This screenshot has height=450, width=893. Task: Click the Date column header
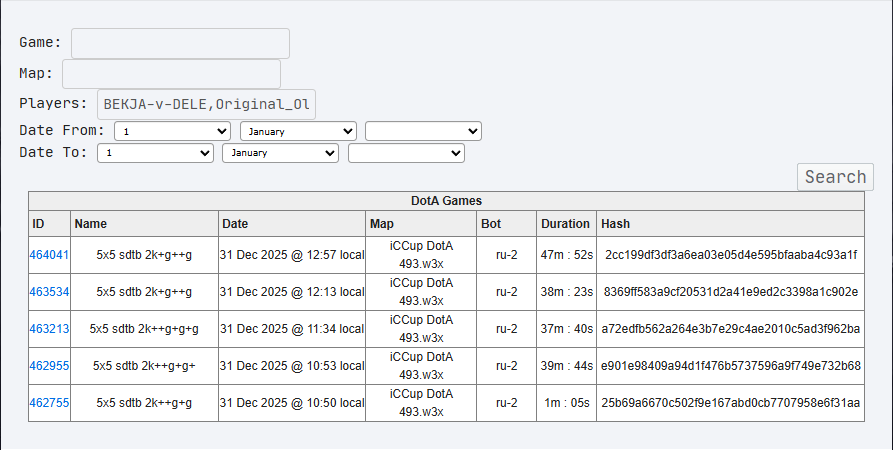[235, 224]
